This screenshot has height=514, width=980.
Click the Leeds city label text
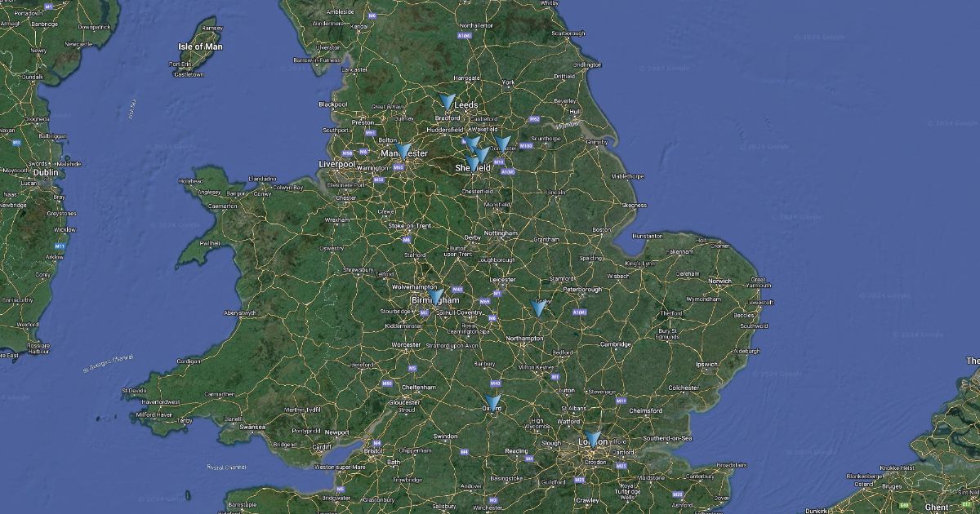(x=466, y=105)
